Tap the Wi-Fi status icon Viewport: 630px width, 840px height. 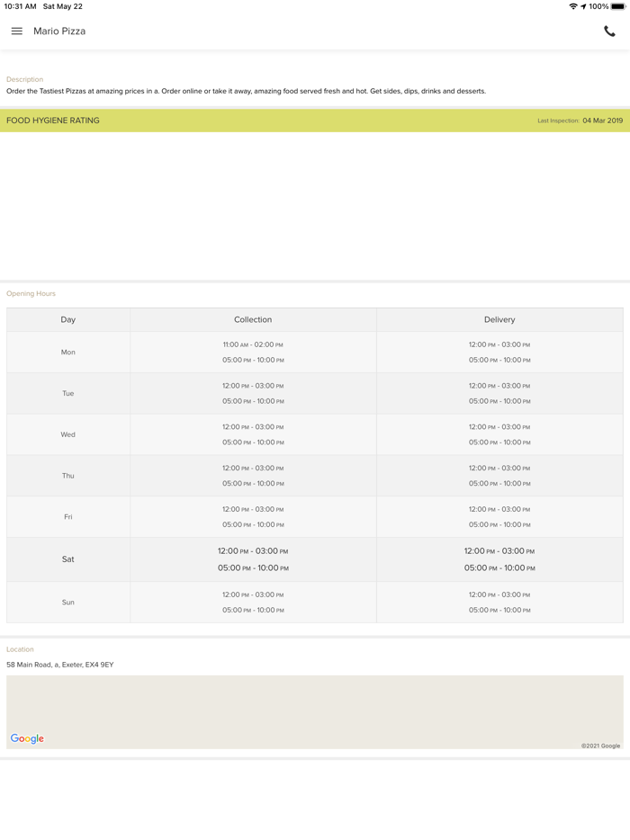point(573,6)
